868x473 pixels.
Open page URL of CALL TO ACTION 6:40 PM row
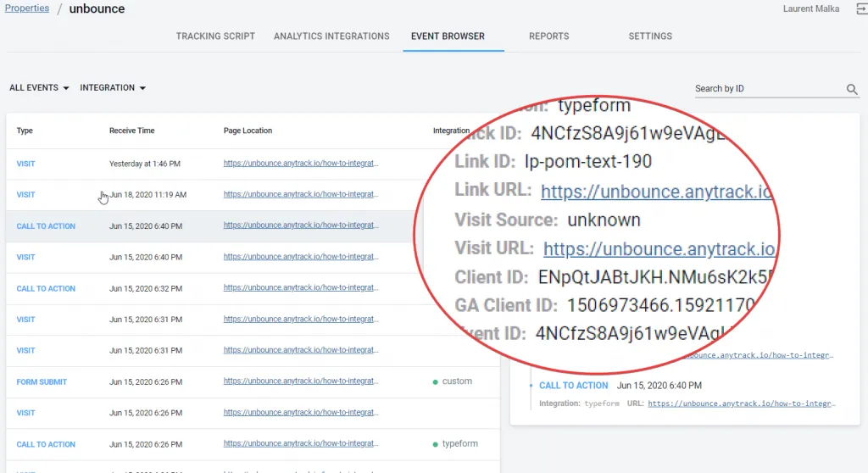click(301, 225)
